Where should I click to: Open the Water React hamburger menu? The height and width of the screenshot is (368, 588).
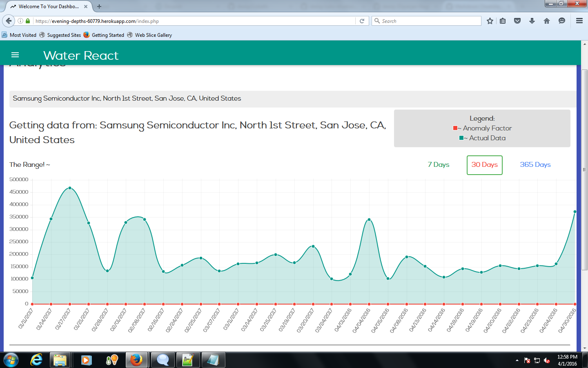[15, 55]
